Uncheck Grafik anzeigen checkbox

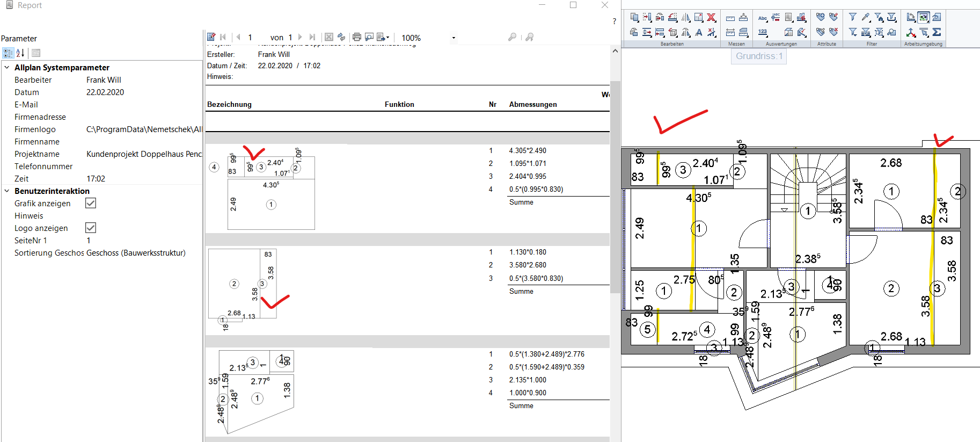91,203
